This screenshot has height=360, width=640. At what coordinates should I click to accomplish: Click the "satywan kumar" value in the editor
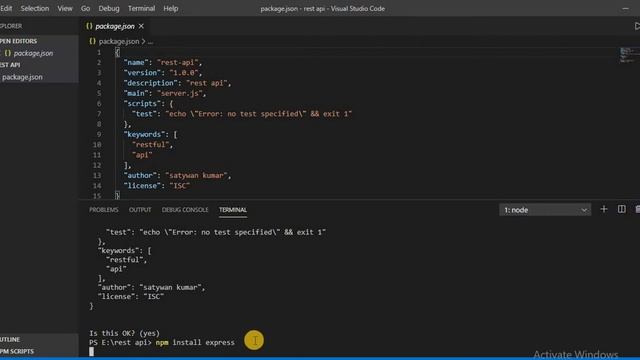point(197,176)
